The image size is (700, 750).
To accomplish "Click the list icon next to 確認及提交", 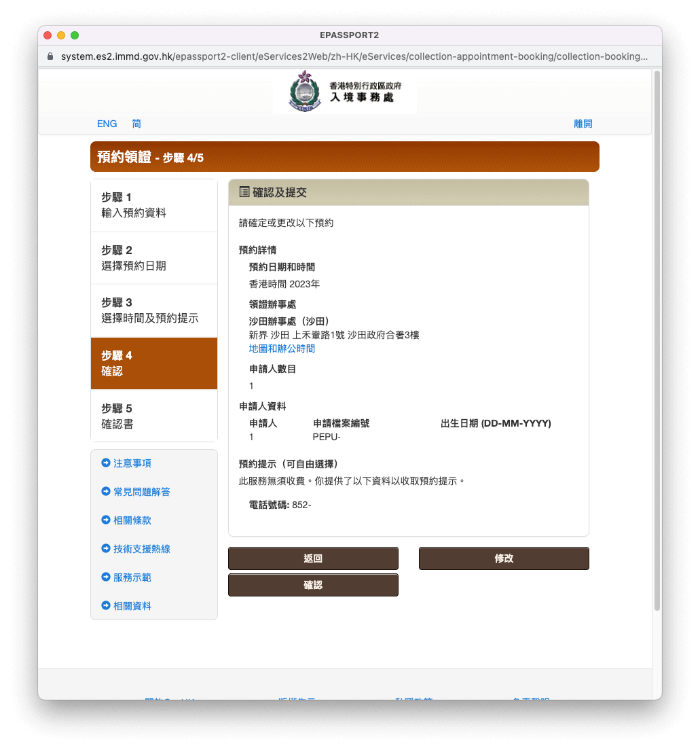I will pos(244,192).
